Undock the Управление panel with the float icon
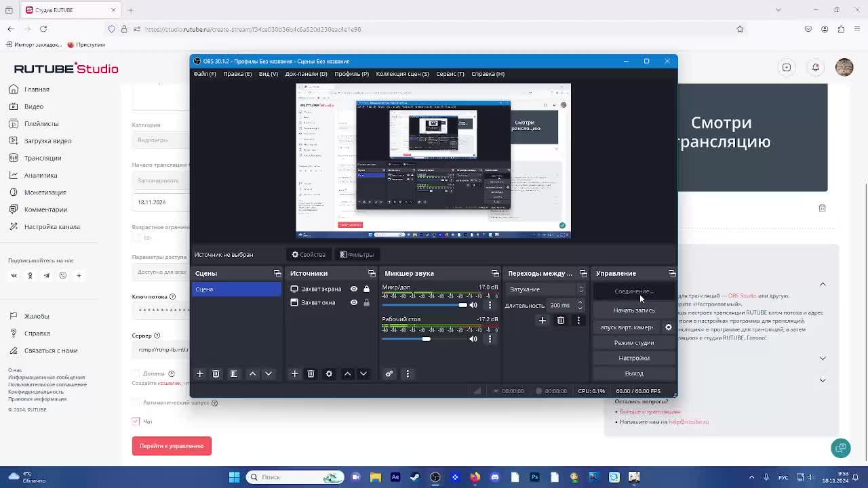868x488 pixels. pyautogui.click(x=672, y=273)
